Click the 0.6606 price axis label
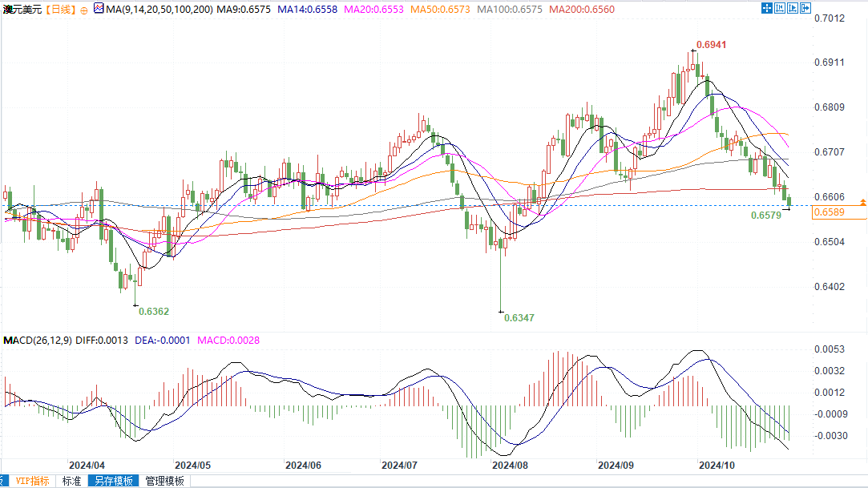Screen dimensions: 868x488 830,197
